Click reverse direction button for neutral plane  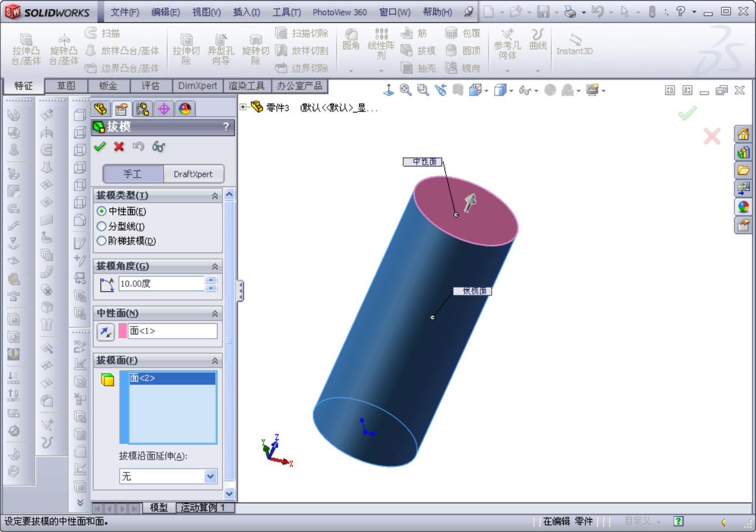pos(106,332)
